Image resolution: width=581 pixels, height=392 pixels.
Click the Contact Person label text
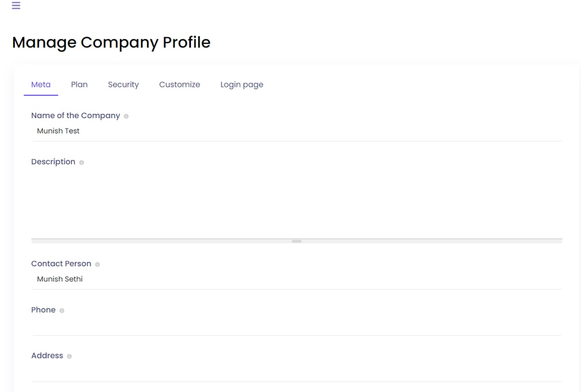(61, 264)
